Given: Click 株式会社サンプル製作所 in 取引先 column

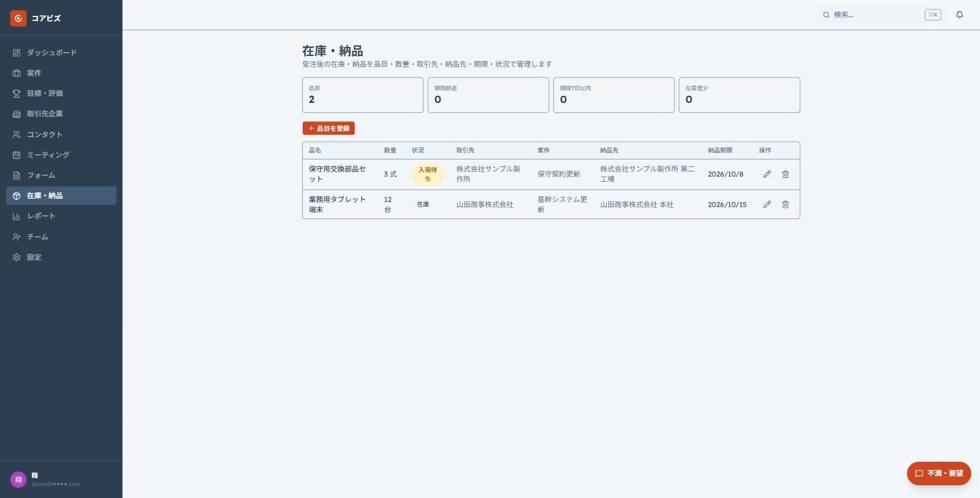Looking at the screenshot, I should click(488, 174).
